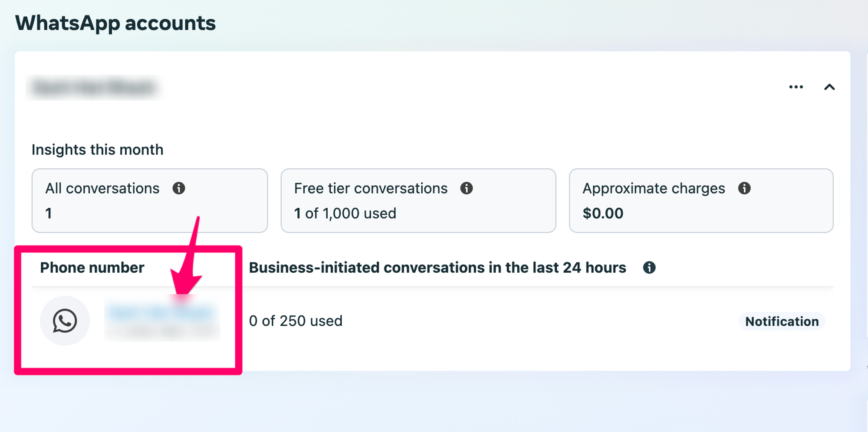868x432 pixels.
Task: Click the Notification badge
Action: pyautogui.click(x=782, y=321)
